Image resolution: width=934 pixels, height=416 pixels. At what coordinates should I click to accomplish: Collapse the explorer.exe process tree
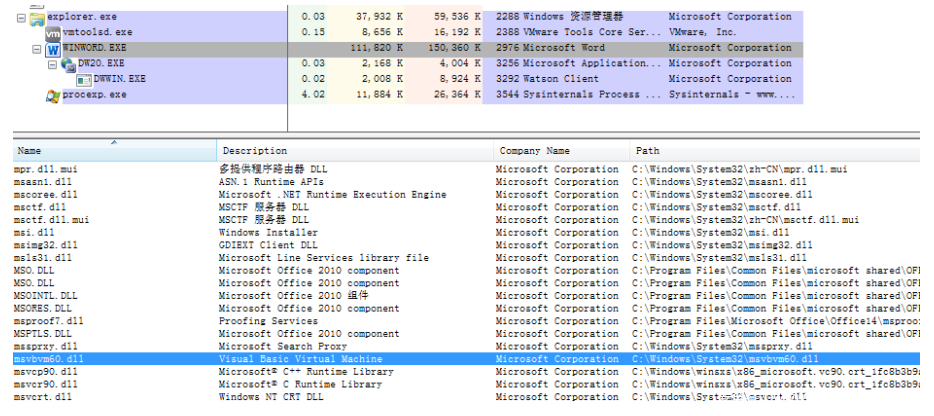pyautogui.click(x=22, y=17)
